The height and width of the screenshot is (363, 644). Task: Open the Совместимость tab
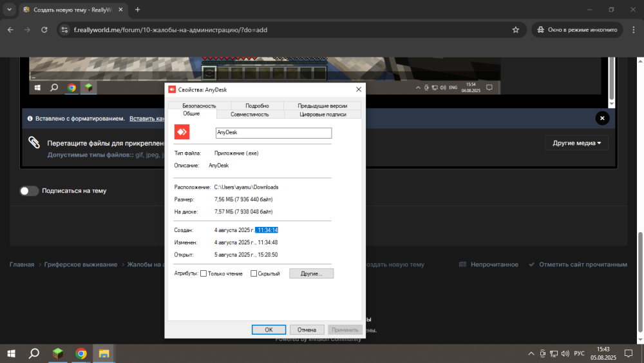click(x=250, y=114)
